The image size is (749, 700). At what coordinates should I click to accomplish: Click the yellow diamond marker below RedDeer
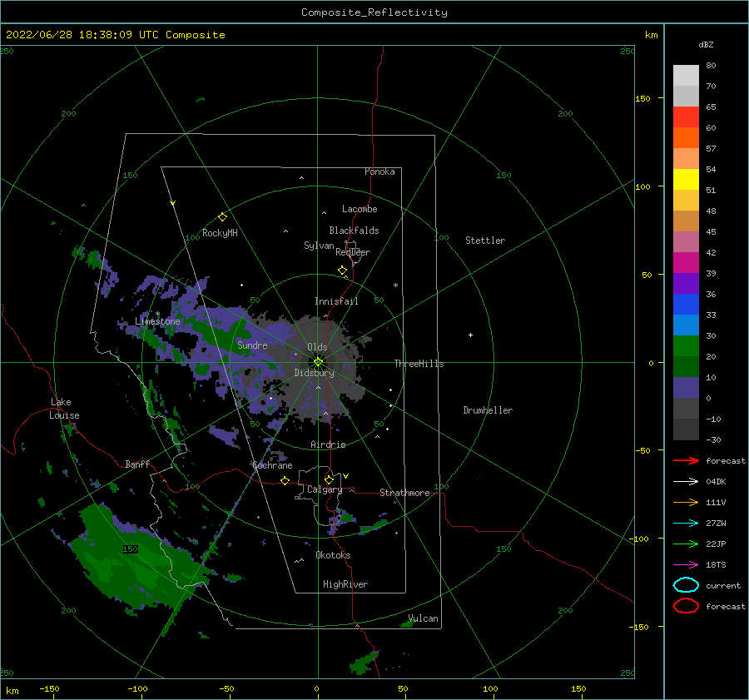pos(343,271)
